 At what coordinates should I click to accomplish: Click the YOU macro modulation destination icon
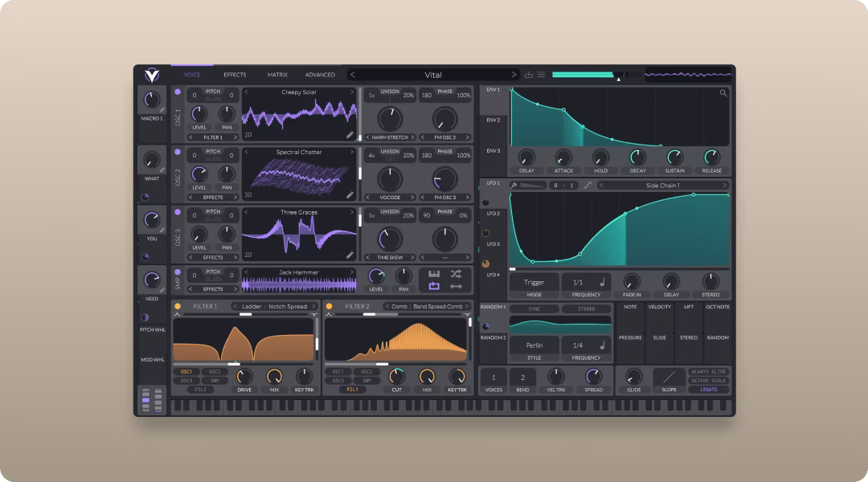pos(145,257)
